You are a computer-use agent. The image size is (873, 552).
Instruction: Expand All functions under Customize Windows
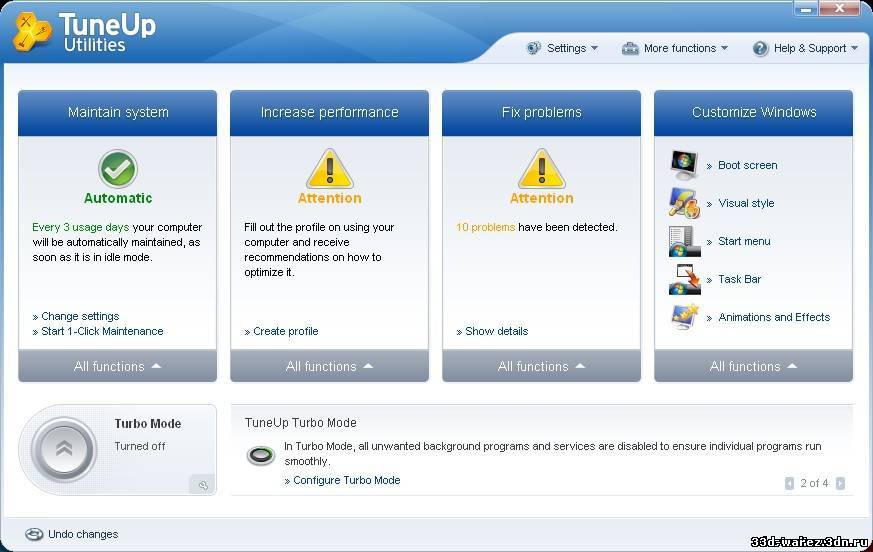(753, 366)
